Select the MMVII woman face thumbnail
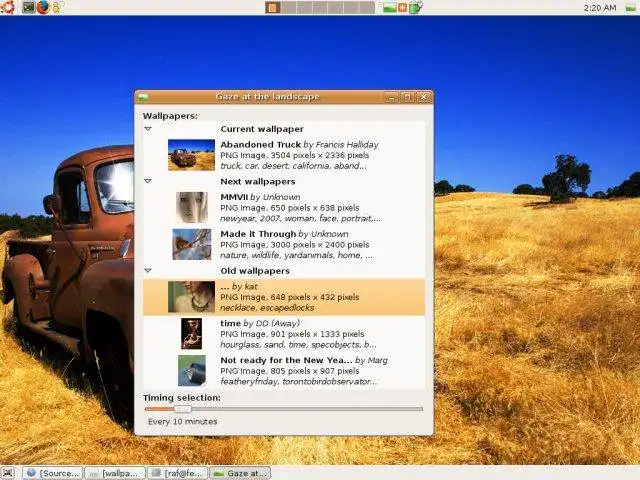 point(191,207)
